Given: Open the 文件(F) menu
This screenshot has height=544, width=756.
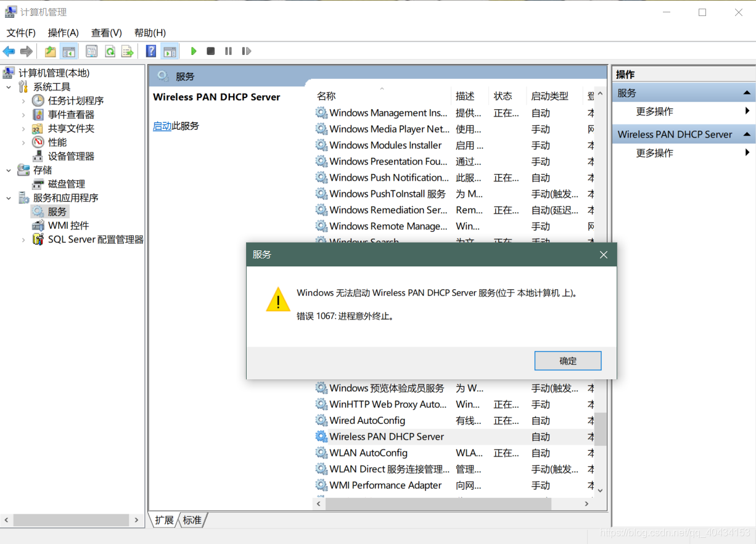Looking at the screenshot, I should pos(21,33).
